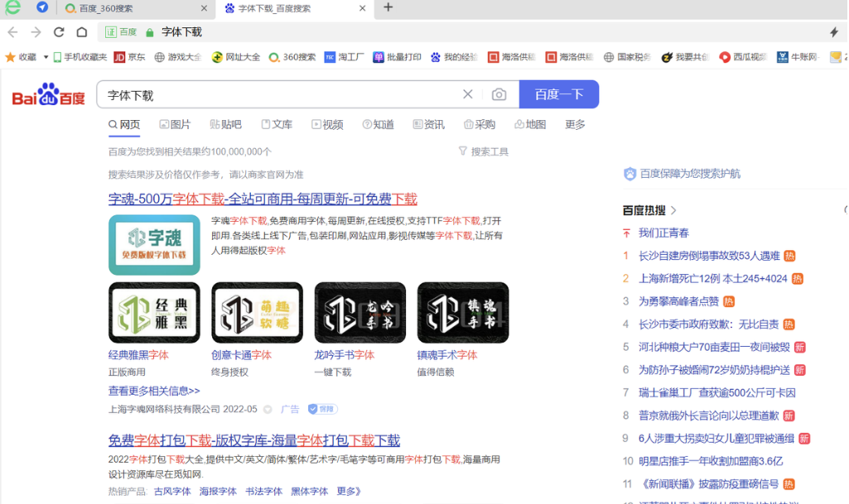Clear the search box with X
Screen dimensions: 849x504
468,94
